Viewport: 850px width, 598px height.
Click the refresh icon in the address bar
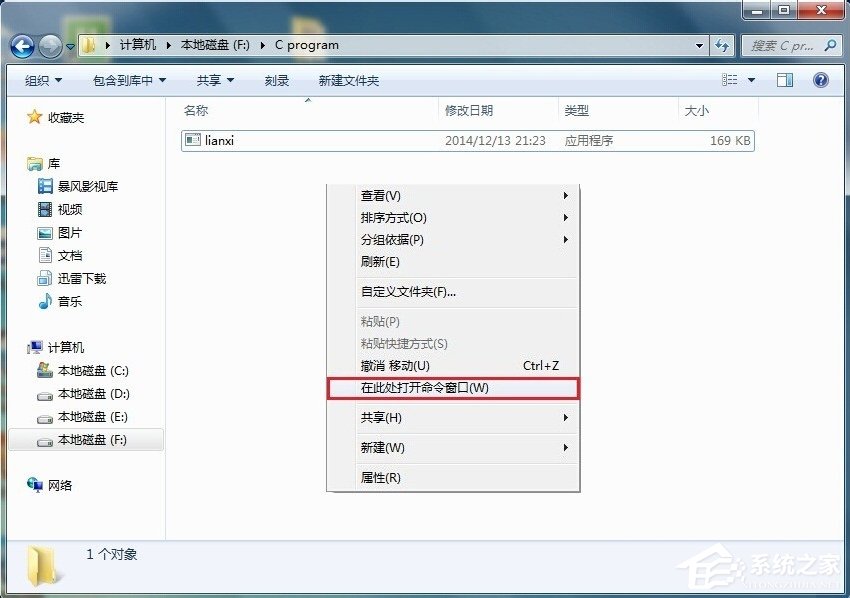[722, 45]
